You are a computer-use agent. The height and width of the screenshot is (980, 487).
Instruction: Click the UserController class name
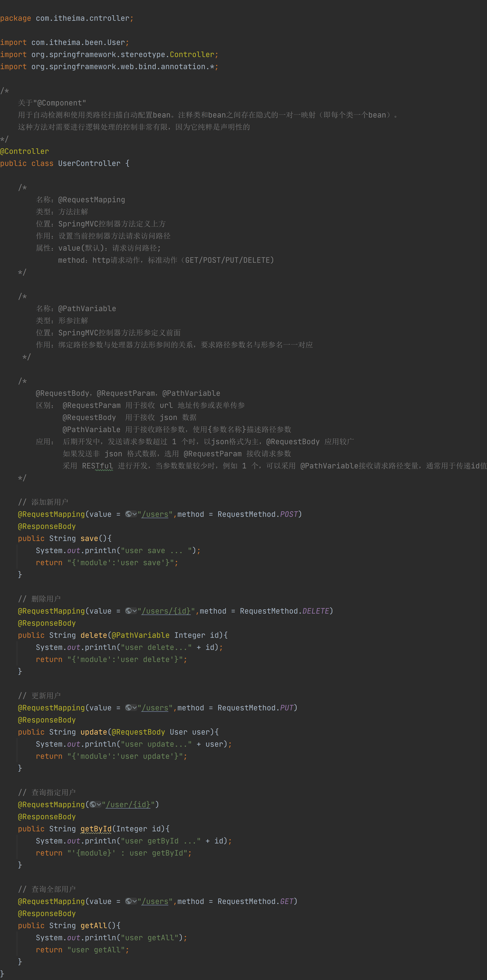(x=89, y=163)
